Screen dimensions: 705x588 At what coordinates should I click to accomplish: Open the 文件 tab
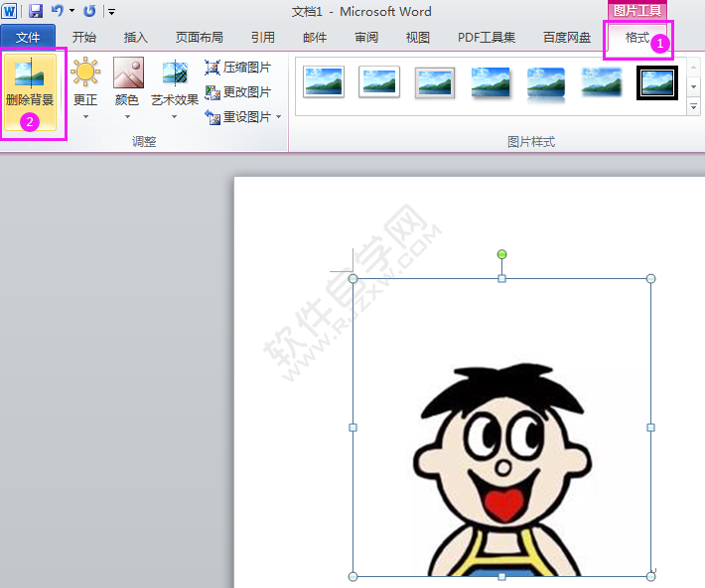pyautogui.click(x=28, y=38)
